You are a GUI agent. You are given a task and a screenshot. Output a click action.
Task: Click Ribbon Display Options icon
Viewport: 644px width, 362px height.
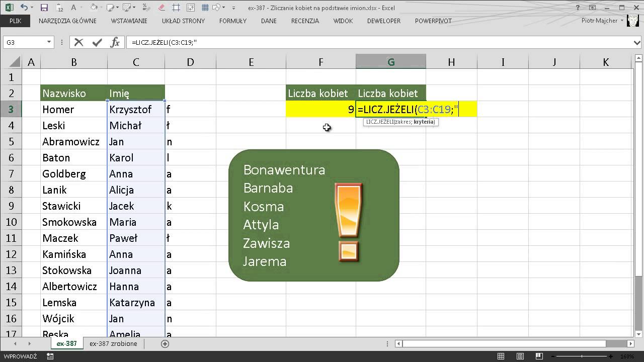click(593, 8)
